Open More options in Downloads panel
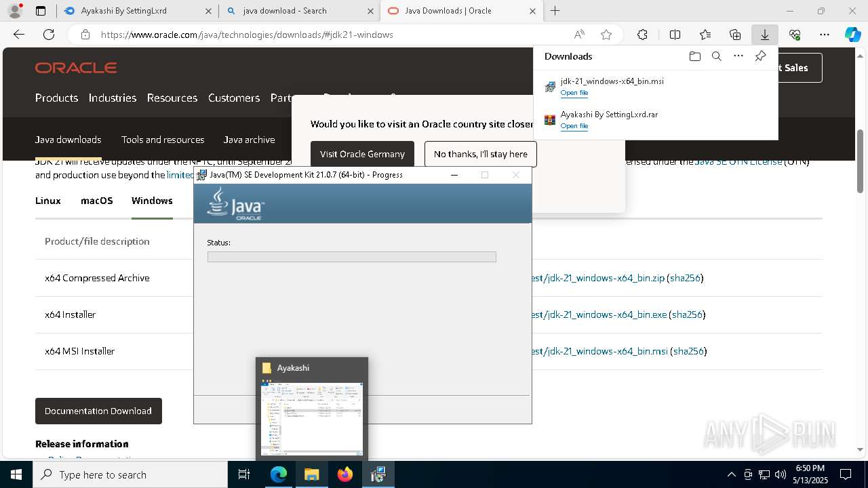 (x=738, y=56)
